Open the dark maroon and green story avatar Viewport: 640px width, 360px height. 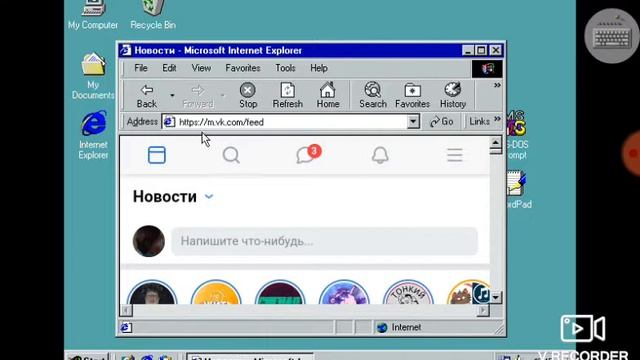(280, 292)
